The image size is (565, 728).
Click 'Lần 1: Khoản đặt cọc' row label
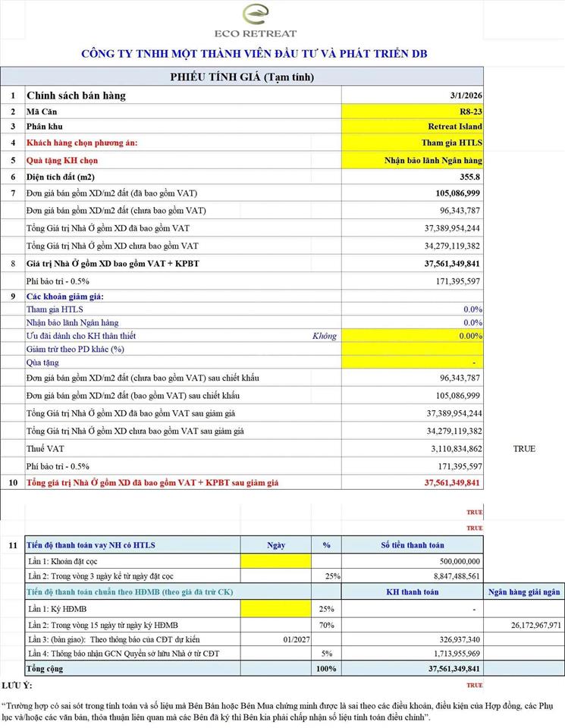point(63,561)
